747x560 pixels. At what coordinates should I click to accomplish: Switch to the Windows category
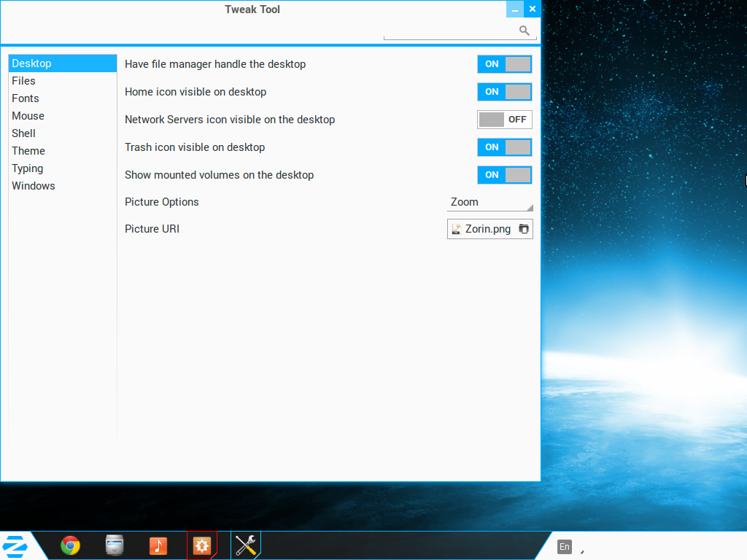tap(63, 186)
